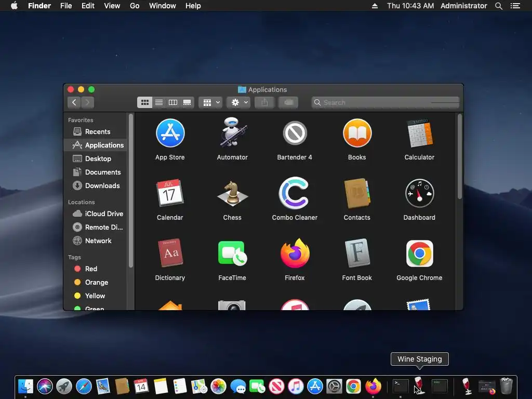Select FaceTime in the Finder window
Viewport: 532px width, 399px height.
pos(232,253)
